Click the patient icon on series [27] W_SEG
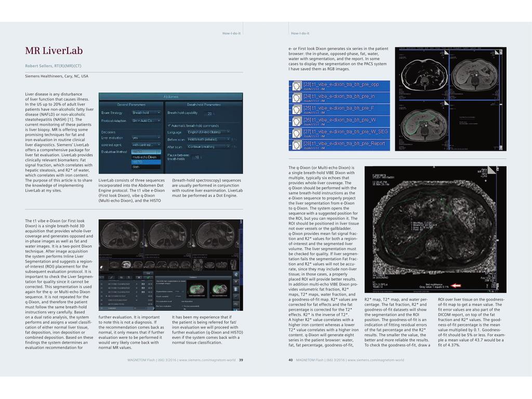 (297, 133)
